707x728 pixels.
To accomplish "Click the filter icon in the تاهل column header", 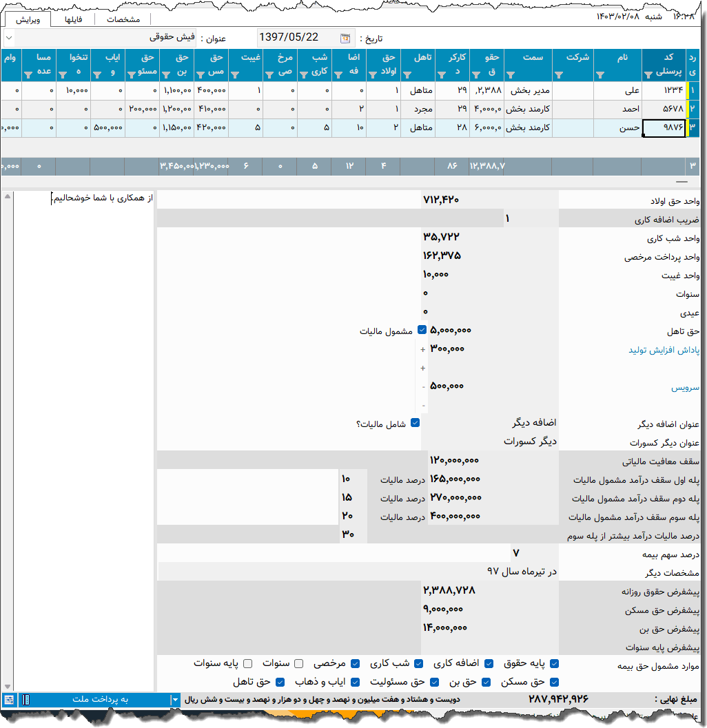I will [407, 74].
